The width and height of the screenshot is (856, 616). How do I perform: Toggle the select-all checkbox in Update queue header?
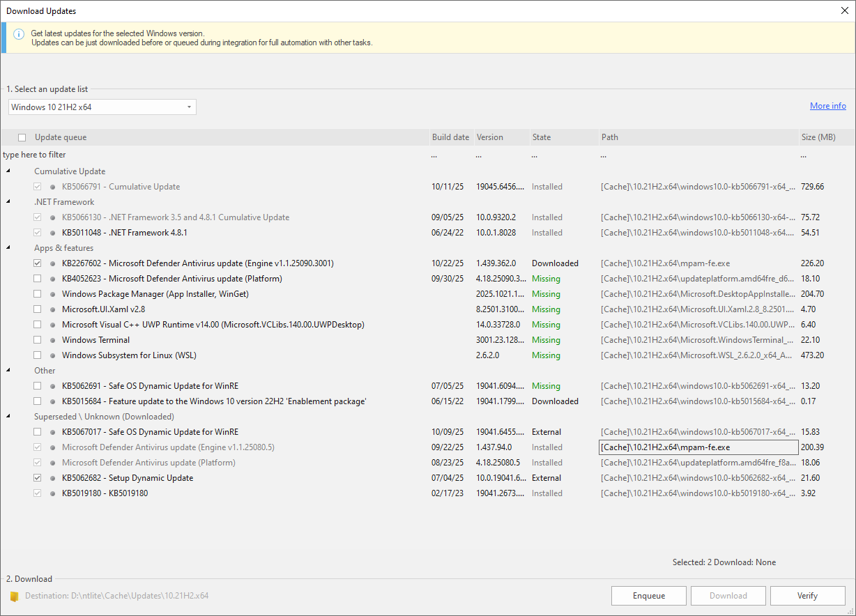coord(22,137)
